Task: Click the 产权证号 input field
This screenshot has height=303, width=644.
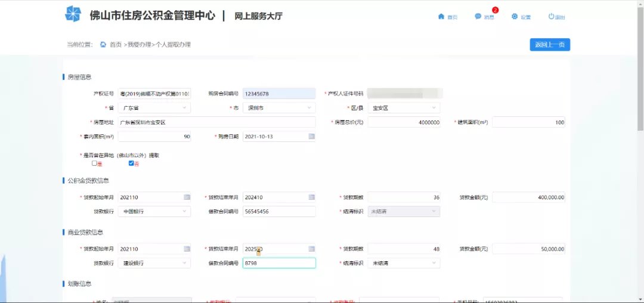Action: [x=154, y=94]
